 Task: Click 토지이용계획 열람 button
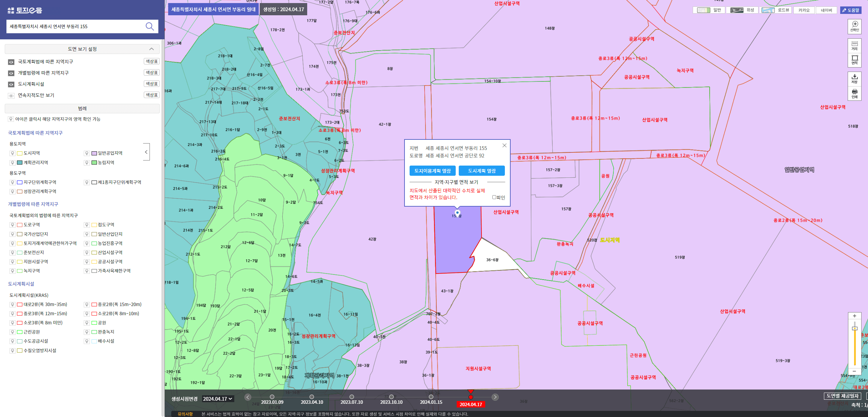click(x=432, y=171)
